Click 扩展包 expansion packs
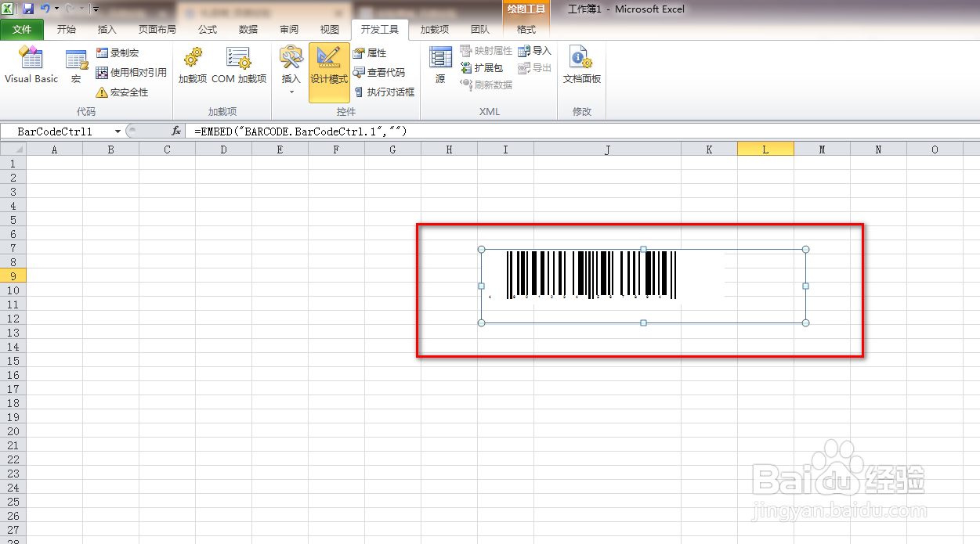 pyautogui.click(x=482, y=68)
